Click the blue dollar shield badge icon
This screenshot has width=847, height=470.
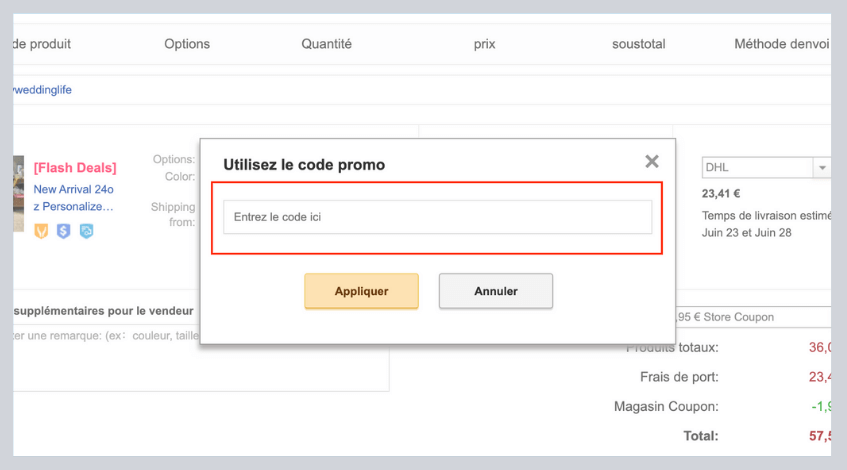tap(63, 231)
